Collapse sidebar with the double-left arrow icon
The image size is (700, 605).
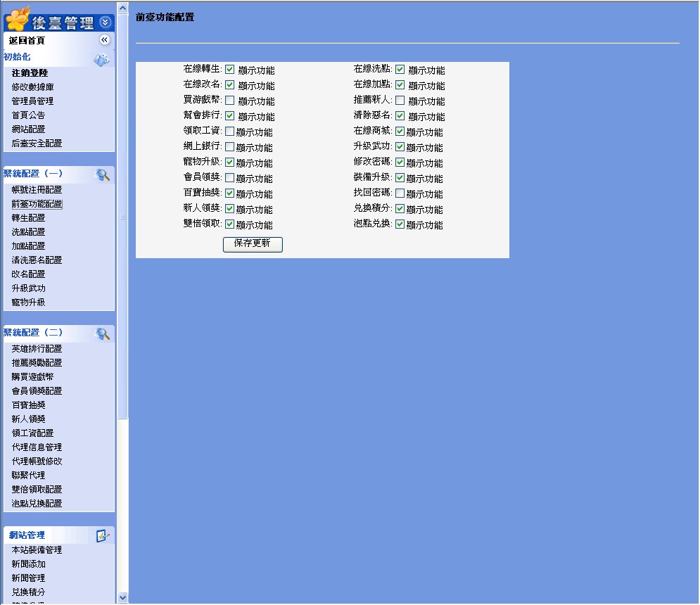click(105, 40)
